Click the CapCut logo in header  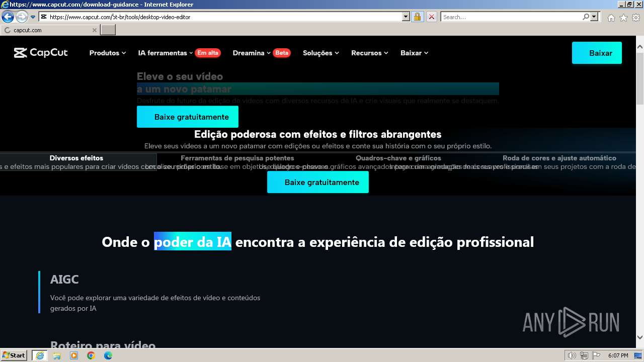pos(41,53)
